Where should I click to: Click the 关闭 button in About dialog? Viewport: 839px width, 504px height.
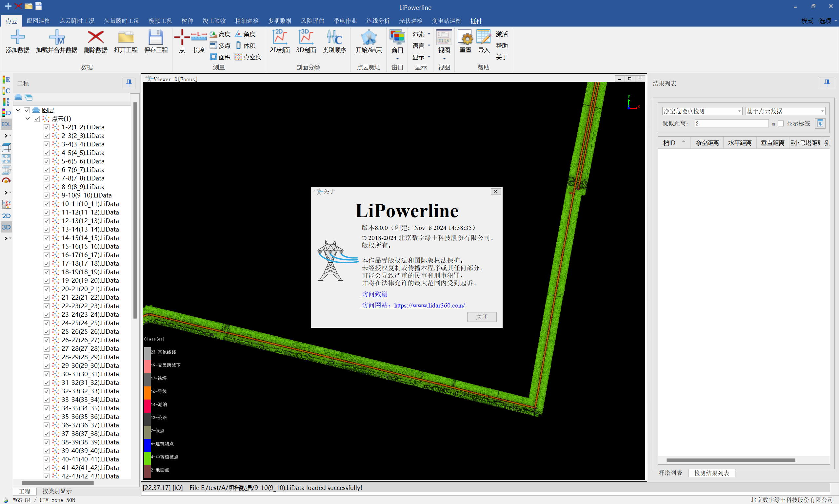pyautogui.click(x=481, y=317)
